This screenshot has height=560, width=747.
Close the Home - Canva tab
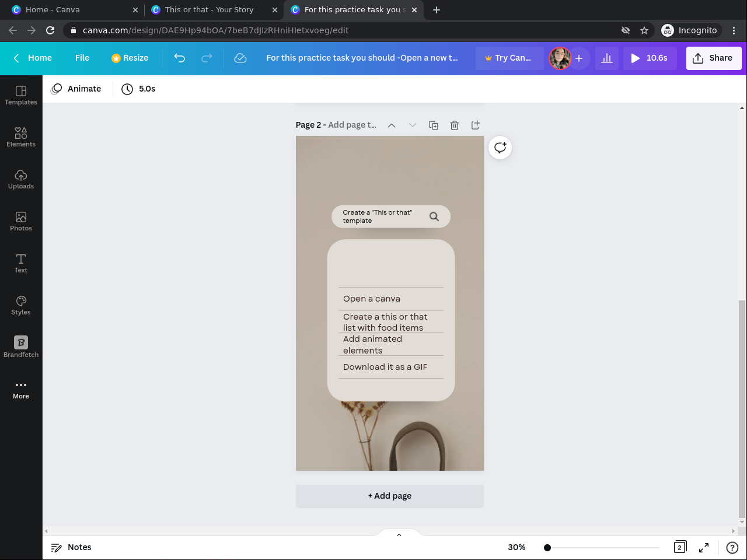point(135,9)
